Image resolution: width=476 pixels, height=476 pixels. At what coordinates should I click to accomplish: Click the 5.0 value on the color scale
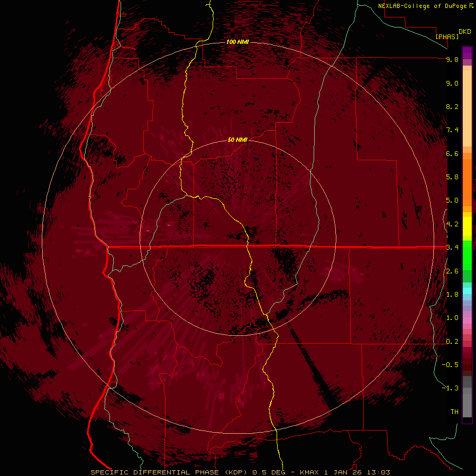pyautogui.click(x=452, y=200)
